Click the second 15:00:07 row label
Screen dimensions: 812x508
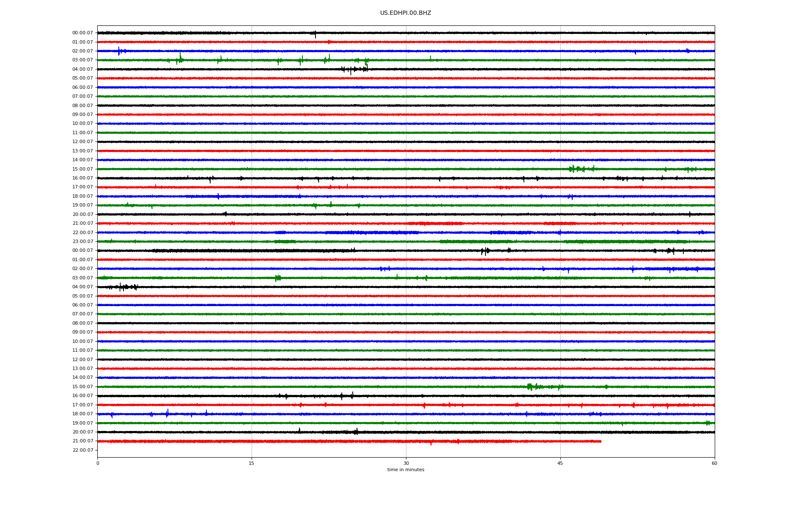coord(82,387)
